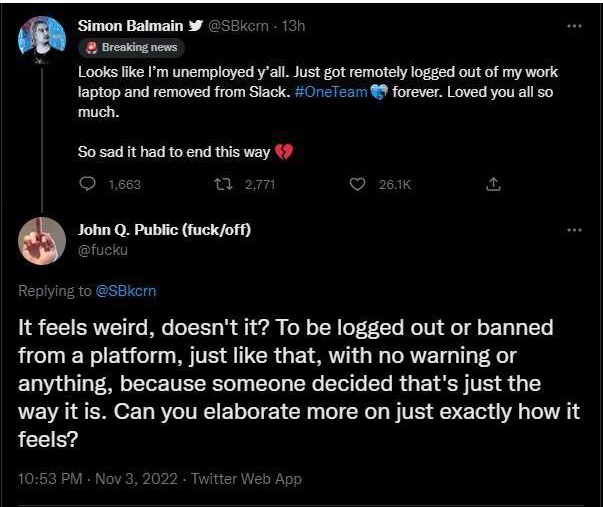Click the reply speech bubble icon
The width and height of the screenshot is (603, 507).
87,184
